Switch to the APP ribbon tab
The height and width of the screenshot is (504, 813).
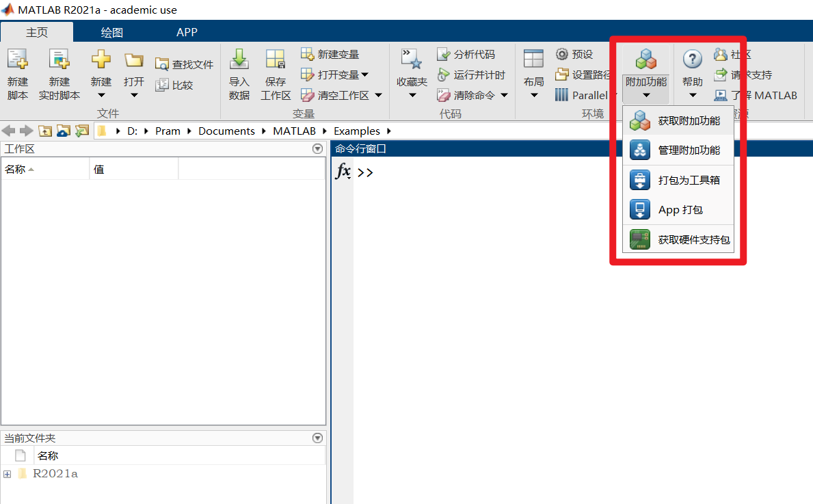click(x=187, y=32)
